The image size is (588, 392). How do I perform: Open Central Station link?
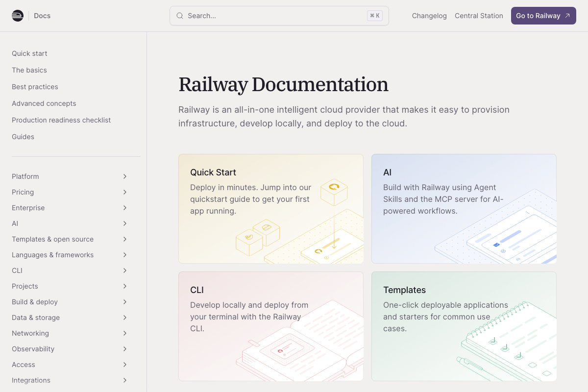pos(479,16)
